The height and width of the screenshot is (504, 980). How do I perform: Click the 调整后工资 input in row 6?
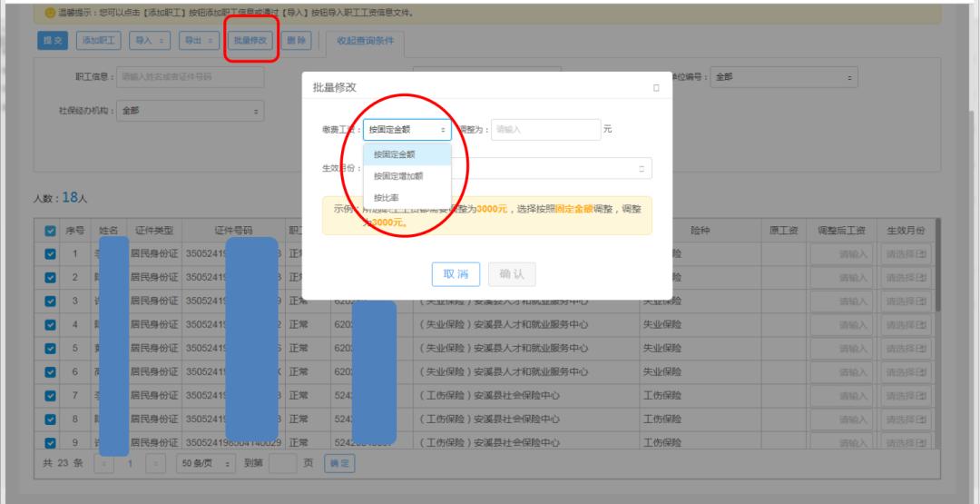(x=841, y=372)
